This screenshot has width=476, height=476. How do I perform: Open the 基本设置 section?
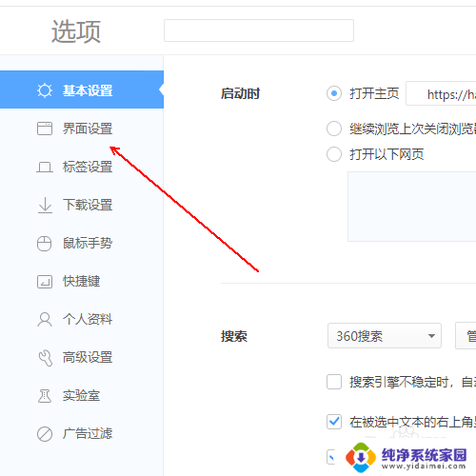82,89
